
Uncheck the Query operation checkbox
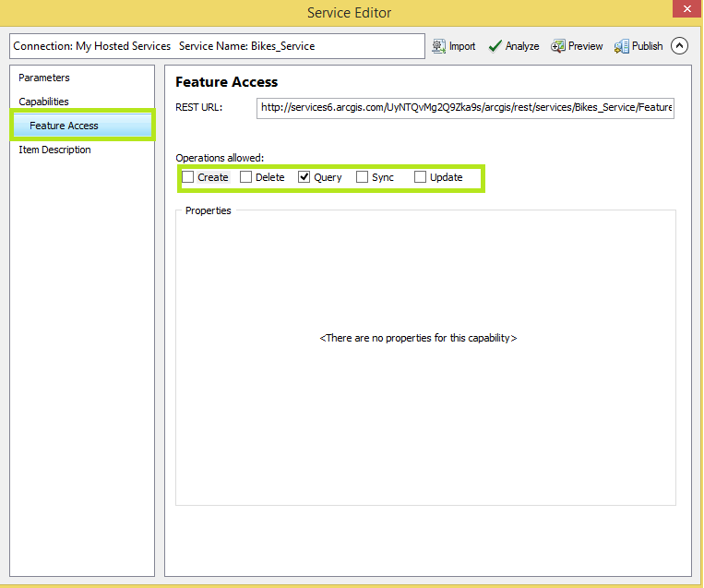[304, 177]
